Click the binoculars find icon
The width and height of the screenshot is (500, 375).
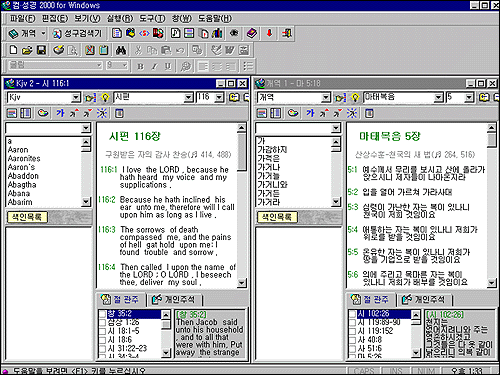[121, 50]
